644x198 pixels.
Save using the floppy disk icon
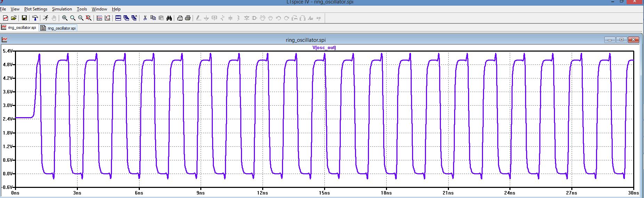coord(24,18)
